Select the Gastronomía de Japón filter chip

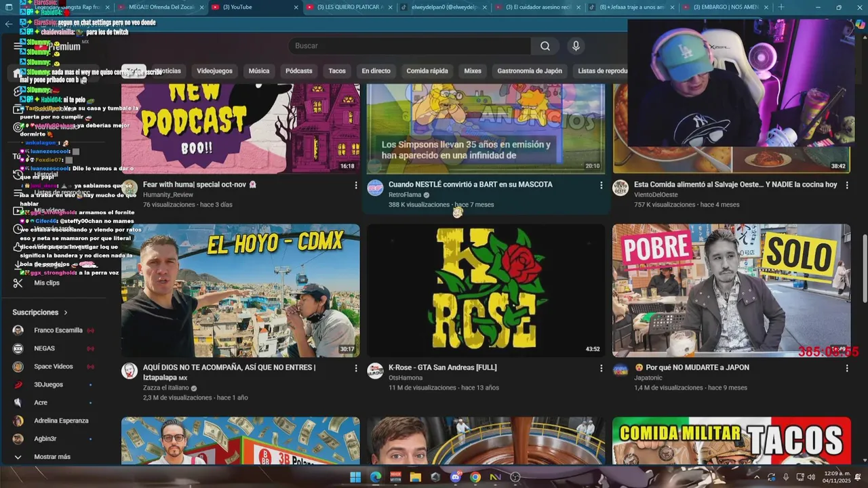[x=530, y=71]
